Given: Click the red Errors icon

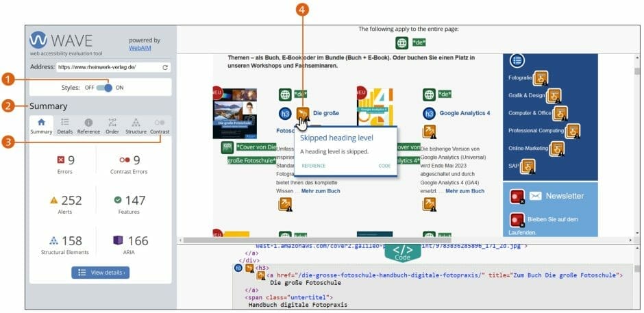Looking at the screenshot, I should (x=61, y=160).
